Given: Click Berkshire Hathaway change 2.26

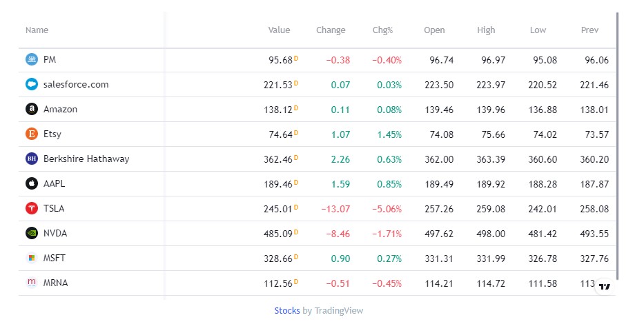Looking at the screenshot, I should pyautogui.click(x=340, y=159).
